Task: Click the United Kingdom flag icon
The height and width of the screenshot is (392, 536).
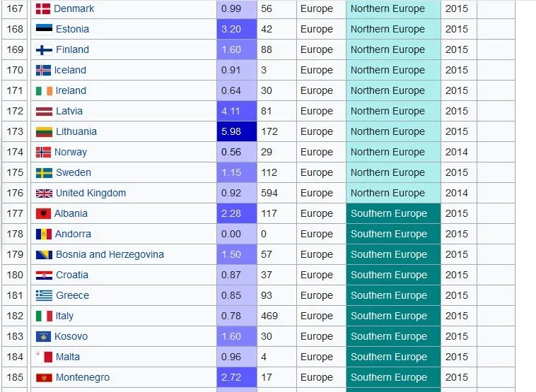Action: pyautogui.click(x=43, y=194)
